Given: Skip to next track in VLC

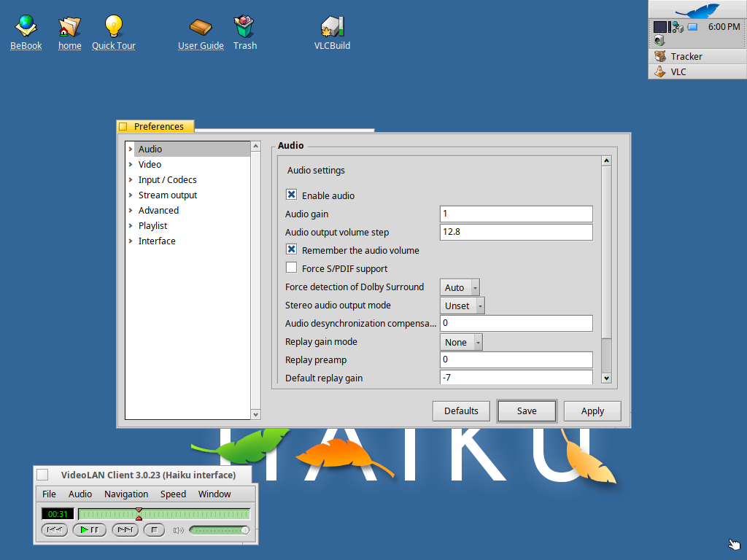Looking at the screenshot, I should 125,530.
